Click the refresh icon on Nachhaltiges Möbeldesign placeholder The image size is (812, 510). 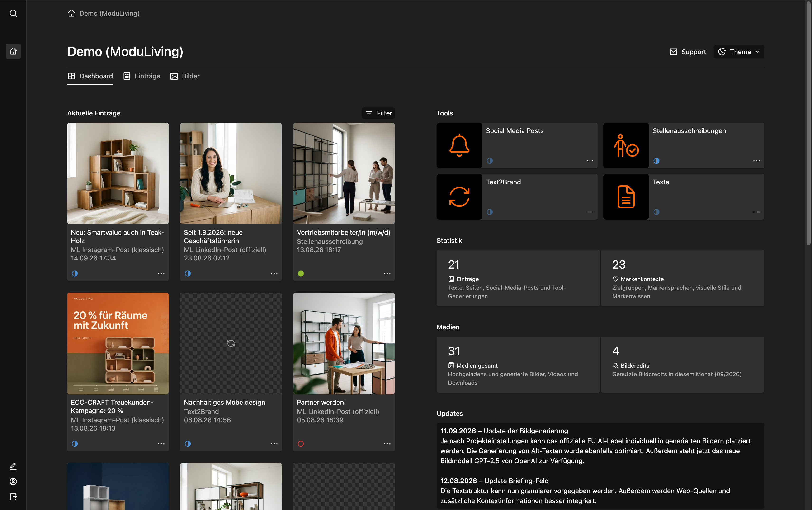[231, 343]
